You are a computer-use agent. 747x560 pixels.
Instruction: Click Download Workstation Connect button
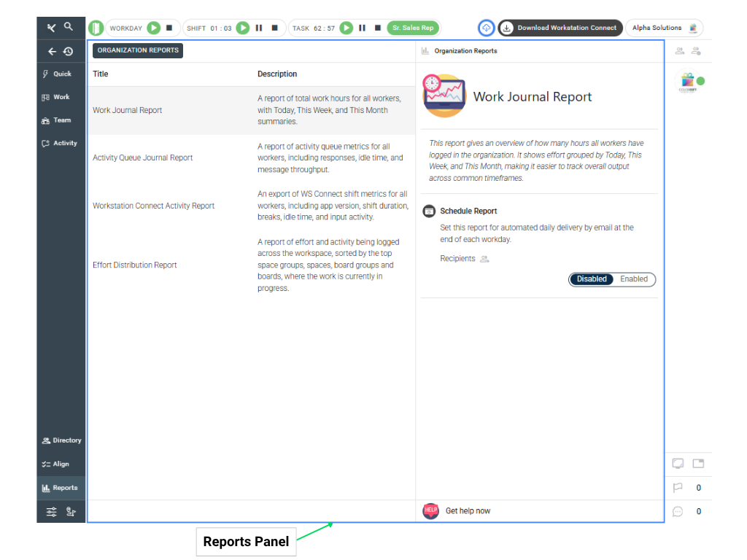point(560,28)
